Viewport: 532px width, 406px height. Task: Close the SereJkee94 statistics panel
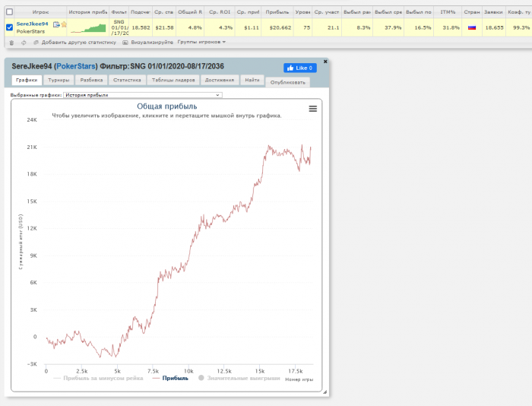pyautogui.click(x=325, y=62)
